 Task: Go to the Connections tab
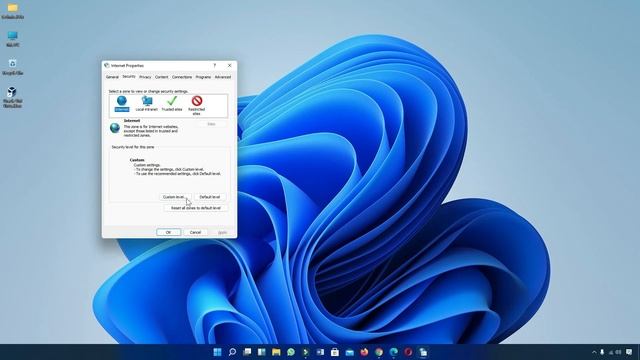(x=182, y=77)
